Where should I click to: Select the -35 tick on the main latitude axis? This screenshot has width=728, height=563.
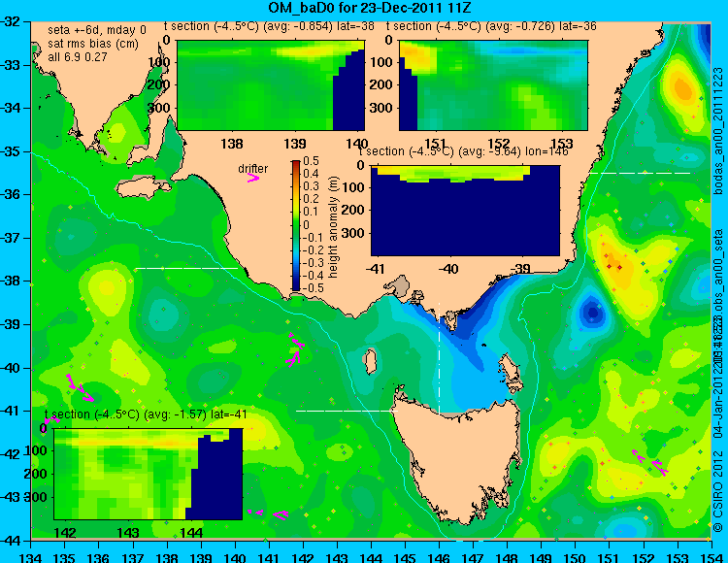(11, 151)
